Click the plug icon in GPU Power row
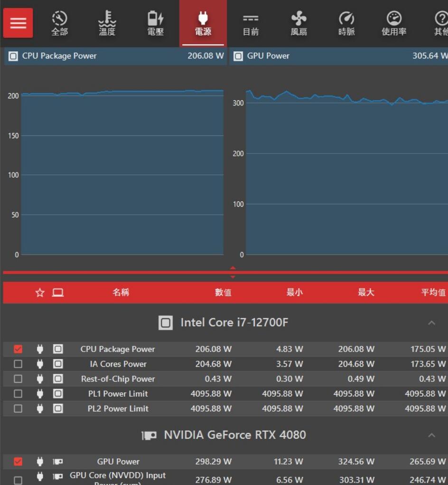 pos(40,462)
